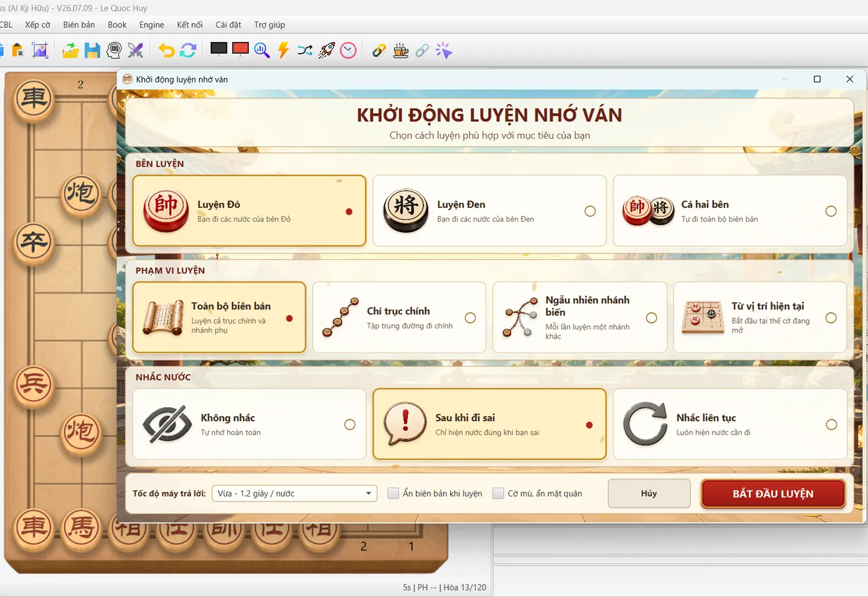Click the black monitor toolbar icon

point(219,50)
